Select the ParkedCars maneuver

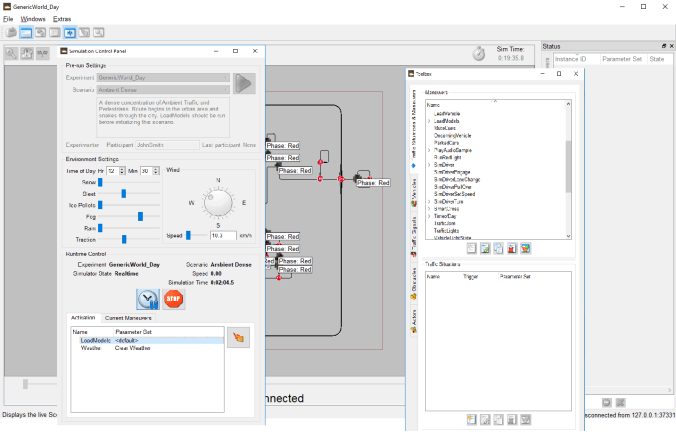[x=446, y=143]
